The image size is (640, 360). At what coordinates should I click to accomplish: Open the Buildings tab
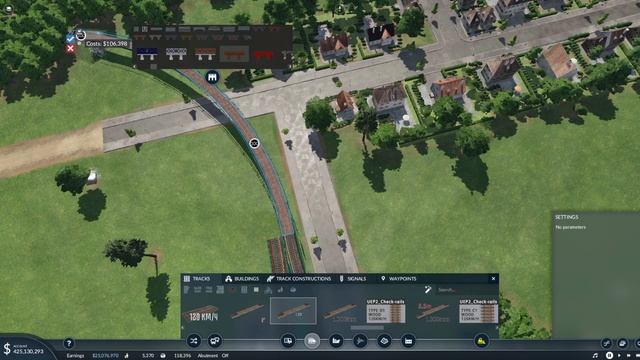click(x=242, y=278)
